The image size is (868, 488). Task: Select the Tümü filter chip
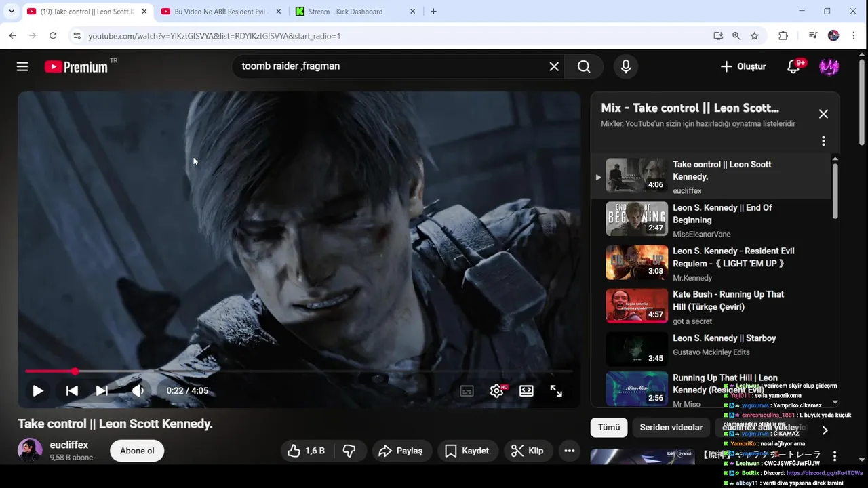[609, 428]
